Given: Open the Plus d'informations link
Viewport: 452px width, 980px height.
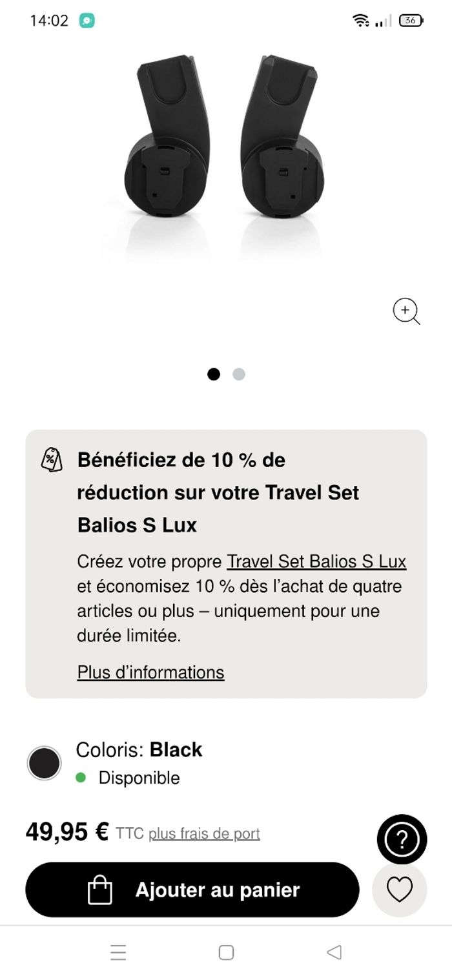Looking at the screenshot, I should click(x=150, y=672).
